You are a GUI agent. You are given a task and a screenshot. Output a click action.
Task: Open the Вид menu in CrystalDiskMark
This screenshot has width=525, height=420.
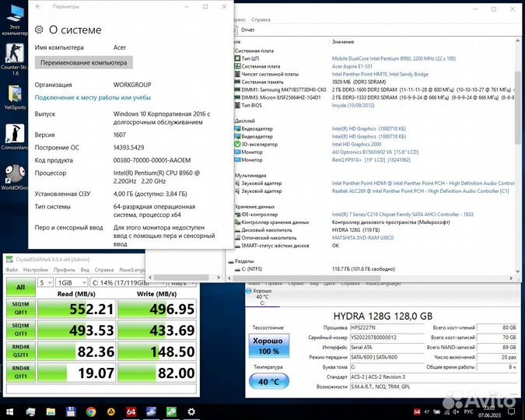tap(85, 270)
